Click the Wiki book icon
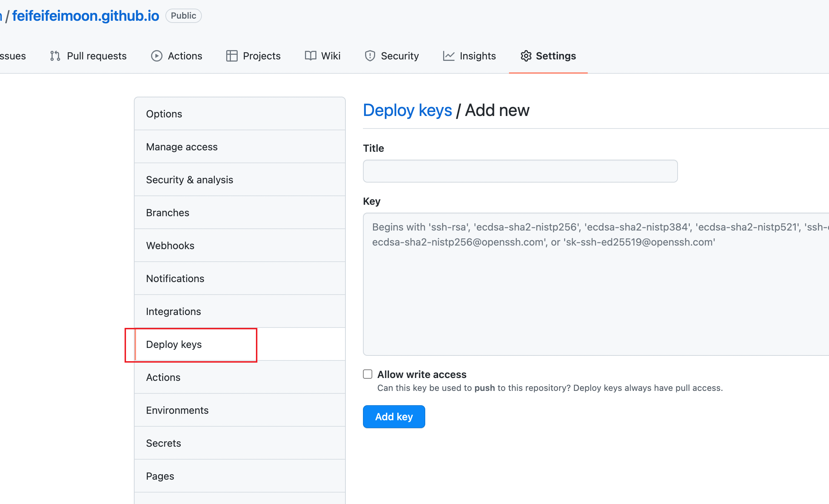Image resolution: width=829 pixels, height=504 pixels. [310, 56]
